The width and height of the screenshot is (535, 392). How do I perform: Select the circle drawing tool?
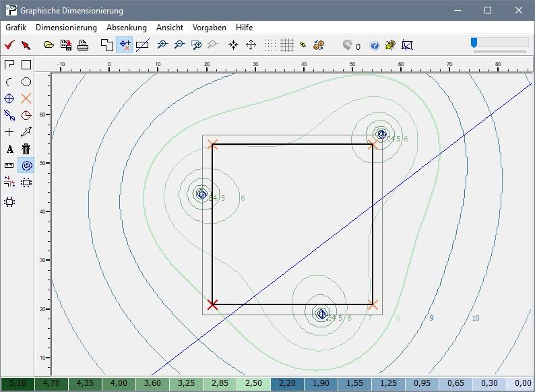click(x=26, y=81)
